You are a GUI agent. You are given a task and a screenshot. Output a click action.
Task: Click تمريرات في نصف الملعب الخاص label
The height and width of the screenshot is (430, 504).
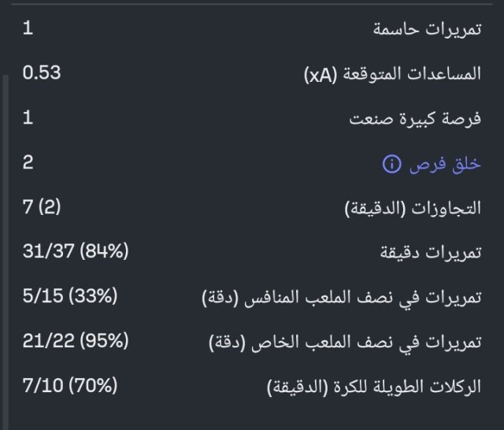coord(344,343)
